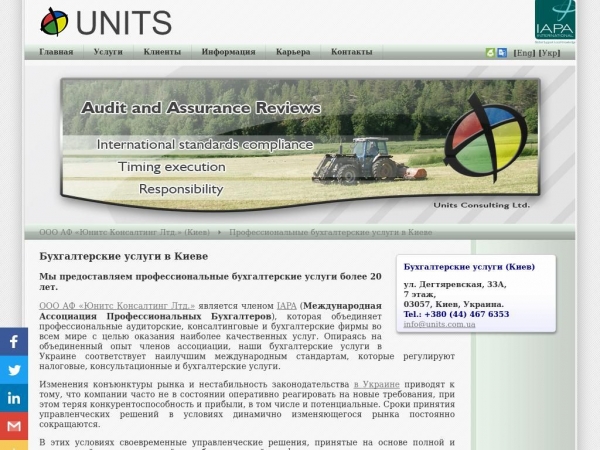
Task: Click the globe emblem inside the banner
Action: pos(485,137)
